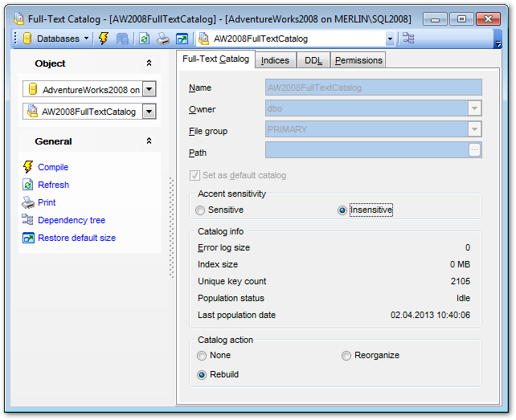The height and width of the screenshot is (420, 516).
Task: Collapse the General panel section
Action: click(149, 141)
